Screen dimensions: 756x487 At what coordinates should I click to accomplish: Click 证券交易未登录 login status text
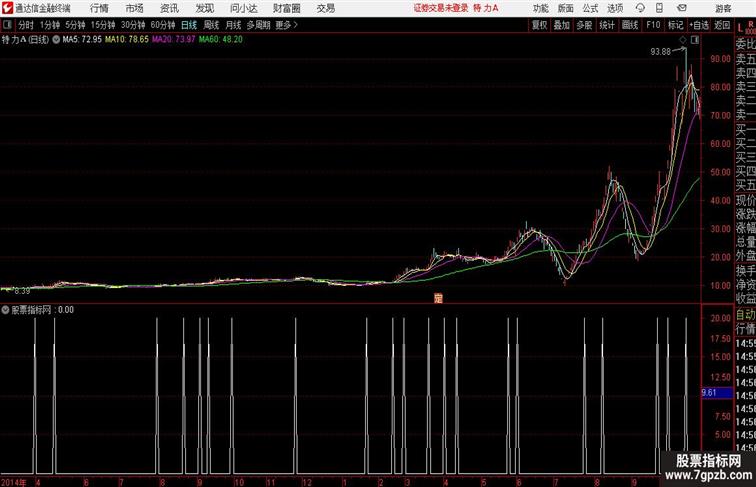tap(441, 8)
